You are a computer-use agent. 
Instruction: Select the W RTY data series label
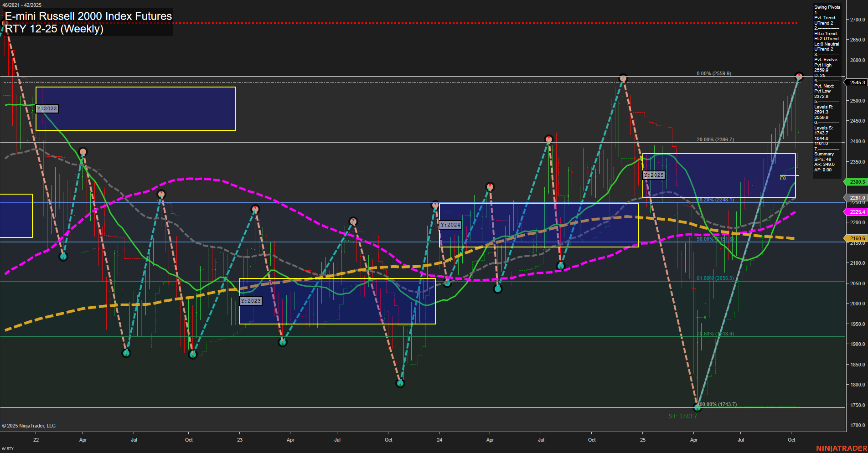point(9,448)
